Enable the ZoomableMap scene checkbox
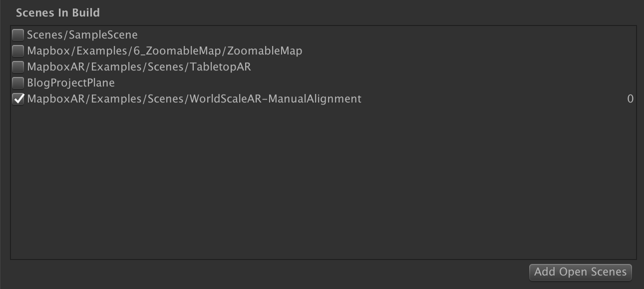Image resolution: width=644 pixels, height=289 pixels. click(17, 50)
